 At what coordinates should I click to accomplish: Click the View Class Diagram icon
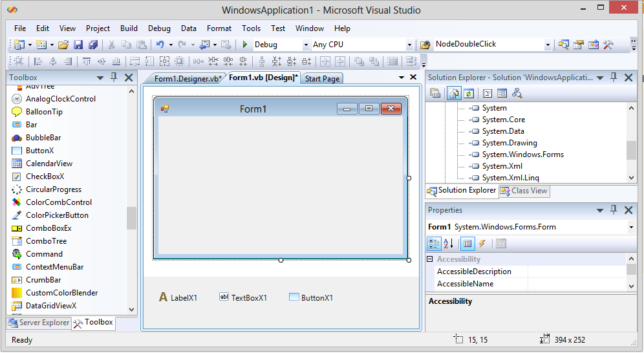(x=517, y=94)
